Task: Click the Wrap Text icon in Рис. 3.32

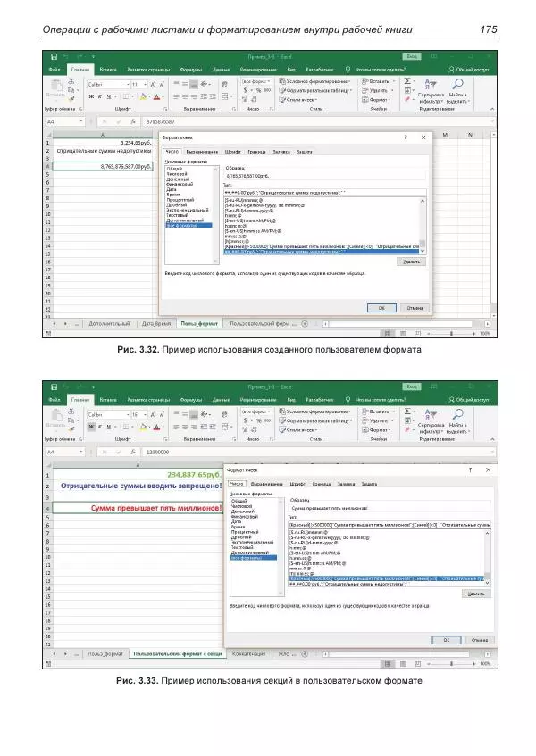Action: [225, 85]
